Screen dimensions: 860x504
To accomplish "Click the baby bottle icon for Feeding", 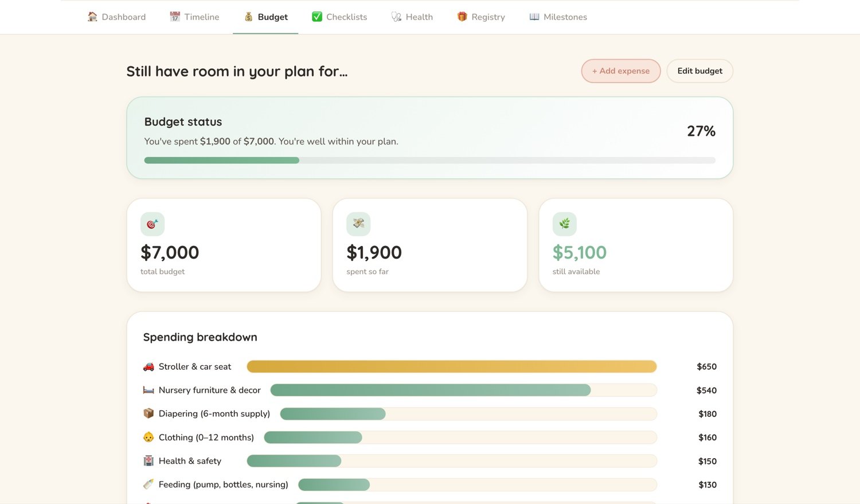I will pyautogui.click(x=148, y=485).
